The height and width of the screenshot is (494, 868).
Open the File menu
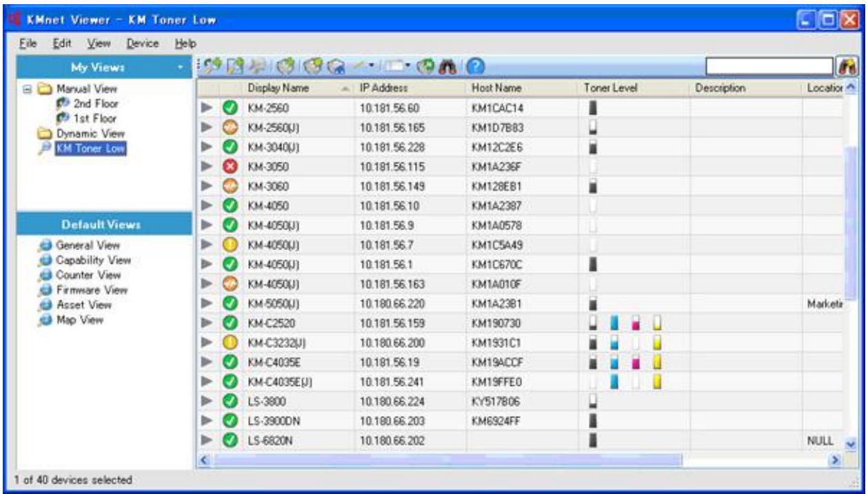point(26,44)
